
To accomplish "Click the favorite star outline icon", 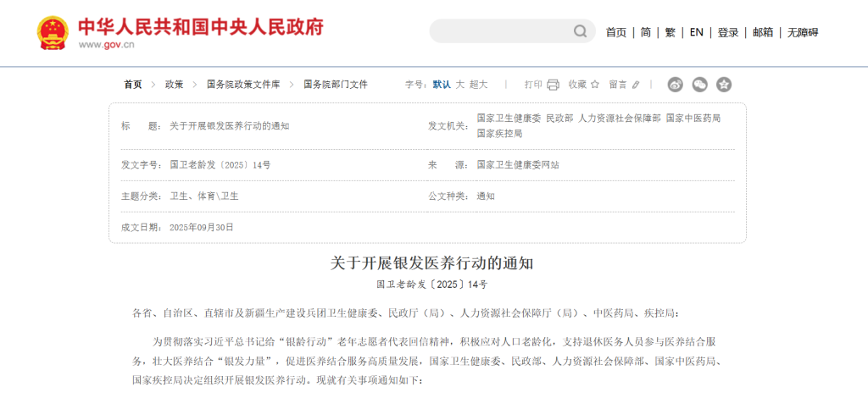I will pos(595,85).
